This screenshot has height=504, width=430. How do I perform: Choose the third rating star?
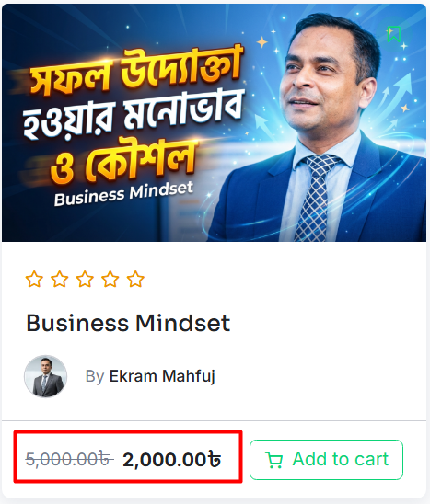tap(85, 279)
